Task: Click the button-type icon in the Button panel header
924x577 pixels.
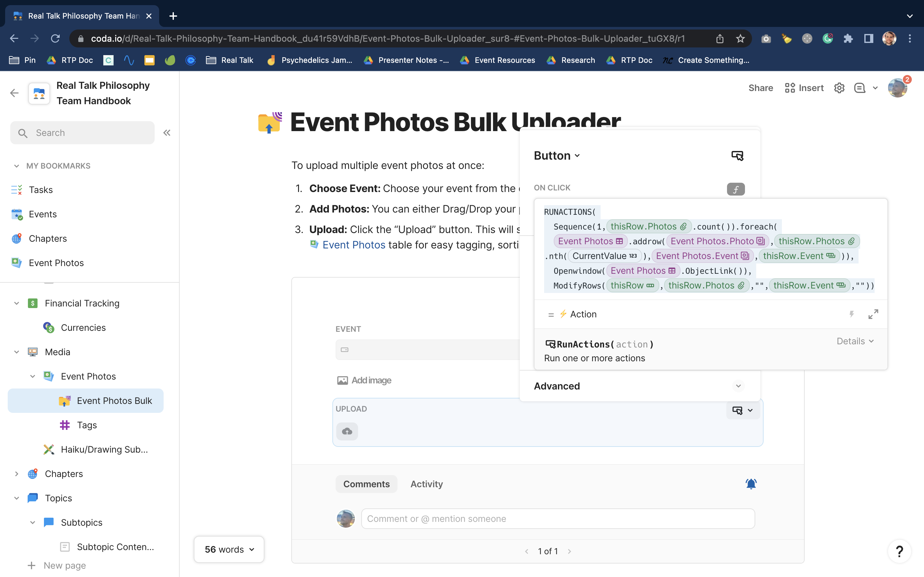Action: point(737,156)
